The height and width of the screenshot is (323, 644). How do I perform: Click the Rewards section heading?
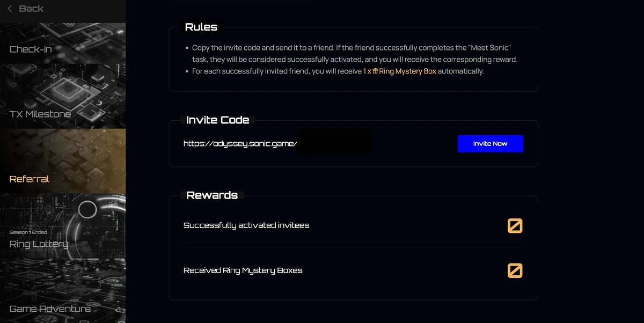coord(212,195)
